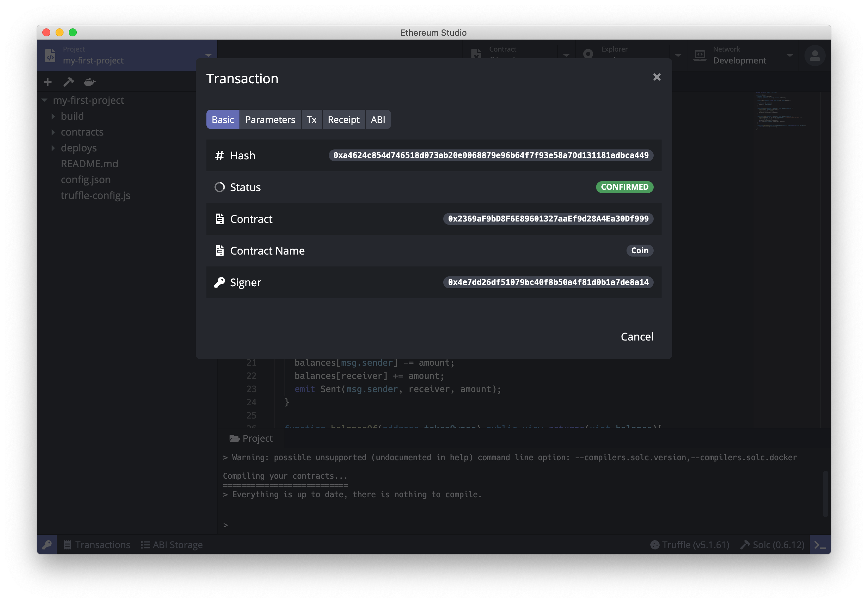Toggle the terminal icon in bottom-right corner
Screen dimensions: 868x603
pyautogui.click(x=820, y=544)
